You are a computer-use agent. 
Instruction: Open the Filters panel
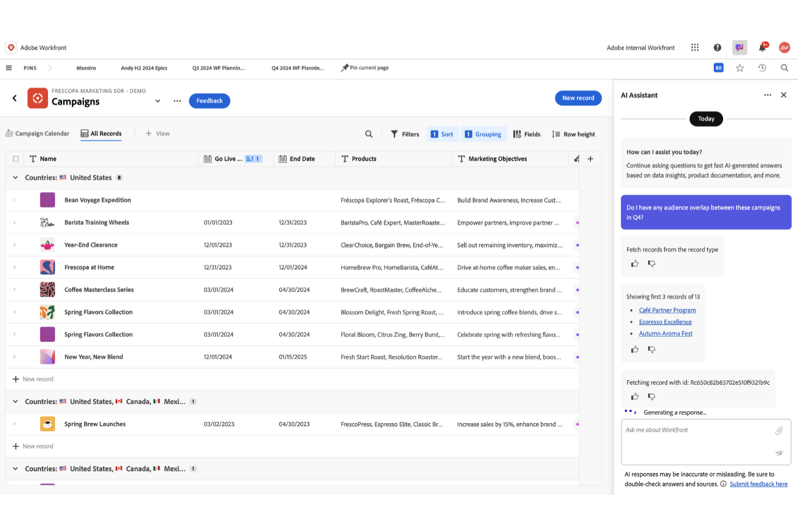coord(405,134)
